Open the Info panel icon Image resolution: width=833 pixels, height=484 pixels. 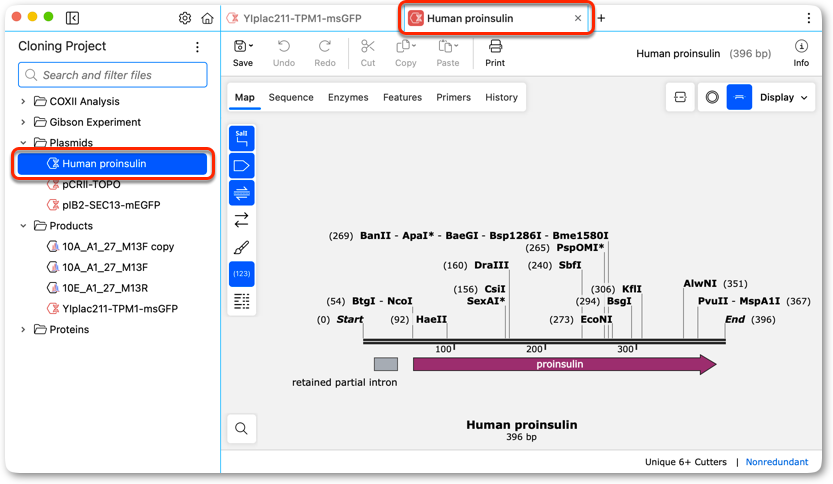tap(801, 47)
